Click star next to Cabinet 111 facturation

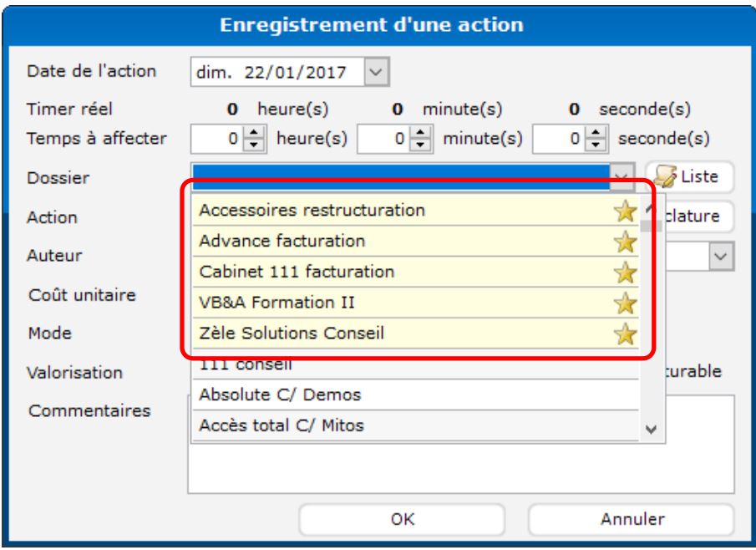click(625, 272)
